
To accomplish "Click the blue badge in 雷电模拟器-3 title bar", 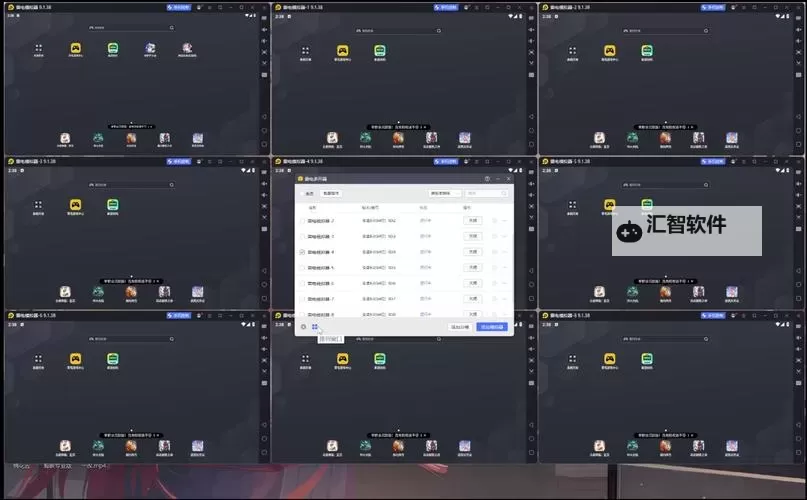I will (183, 160).
